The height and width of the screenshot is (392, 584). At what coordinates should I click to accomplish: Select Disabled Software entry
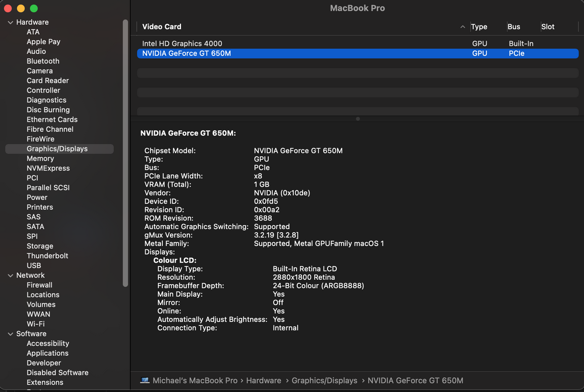pyautogui.click(x=57, y=372)
